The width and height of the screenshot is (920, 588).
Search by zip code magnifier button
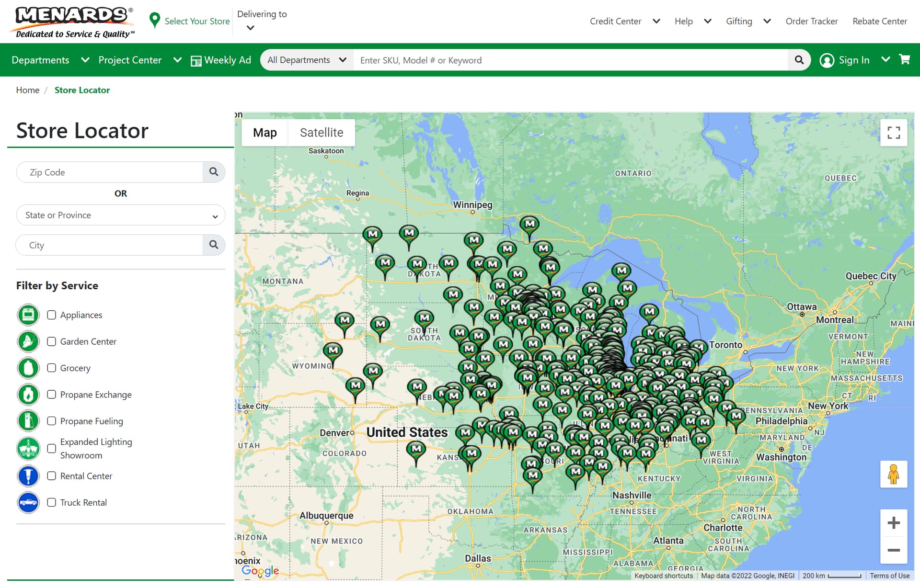214,172
